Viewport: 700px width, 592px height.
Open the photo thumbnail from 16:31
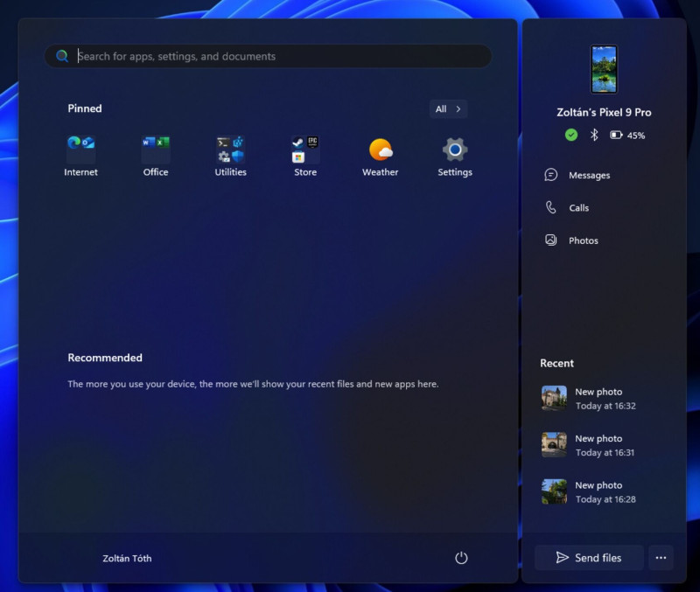click(554, 445)
